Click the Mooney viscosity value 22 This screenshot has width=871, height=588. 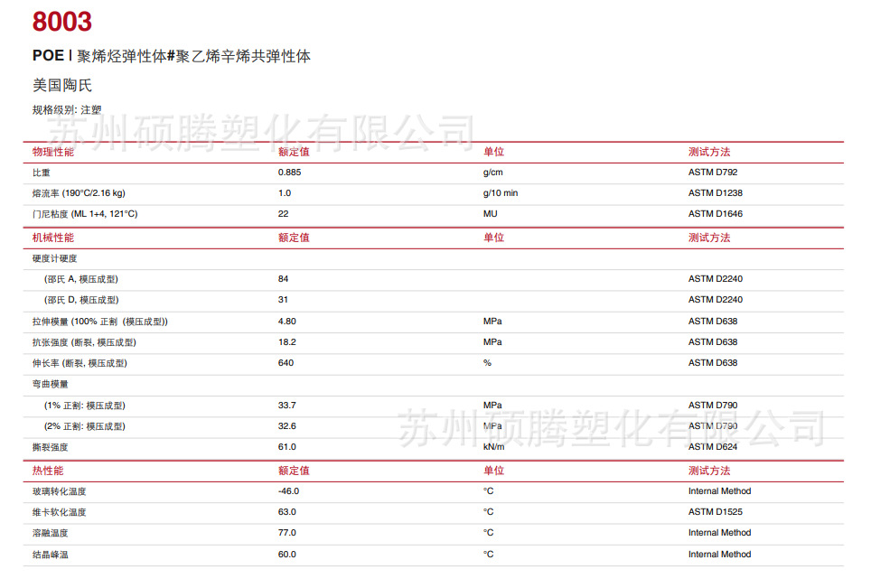(x=284, y=214)
